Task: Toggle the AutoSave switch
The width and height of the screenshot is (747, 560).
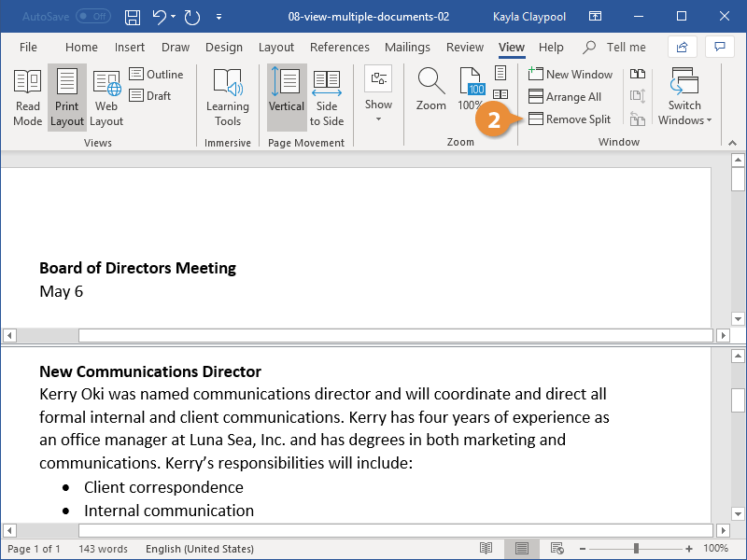Action: 92,17
